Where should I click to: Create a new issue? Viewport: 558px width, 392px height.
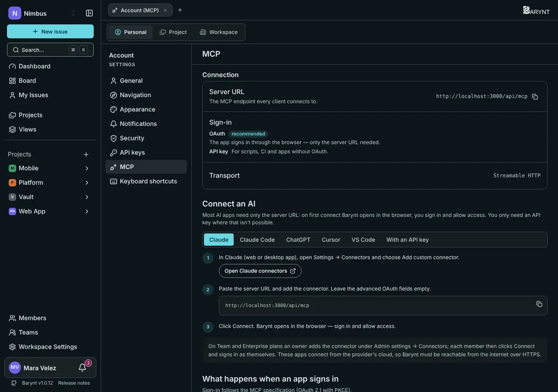[50, 31]
